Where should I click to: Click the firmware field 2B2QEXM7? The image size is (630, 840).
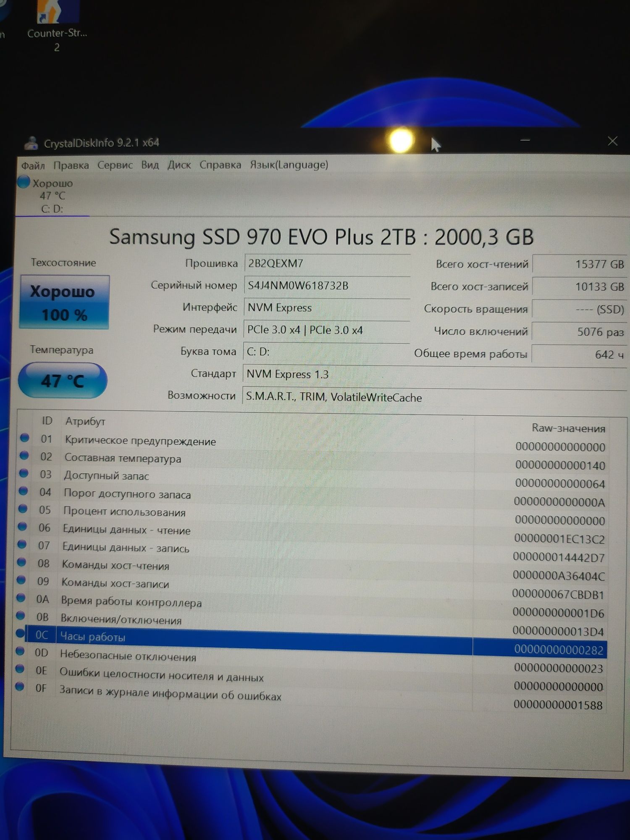tap(327, 263)
